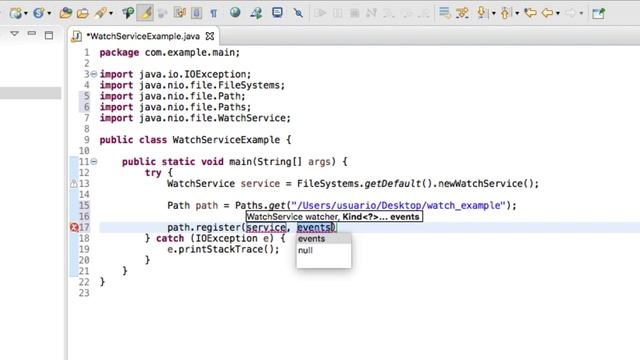The height and width of the screenshot is (360, 640).
Task: Click the Forward navigation arrow
Action: (571, 13)
